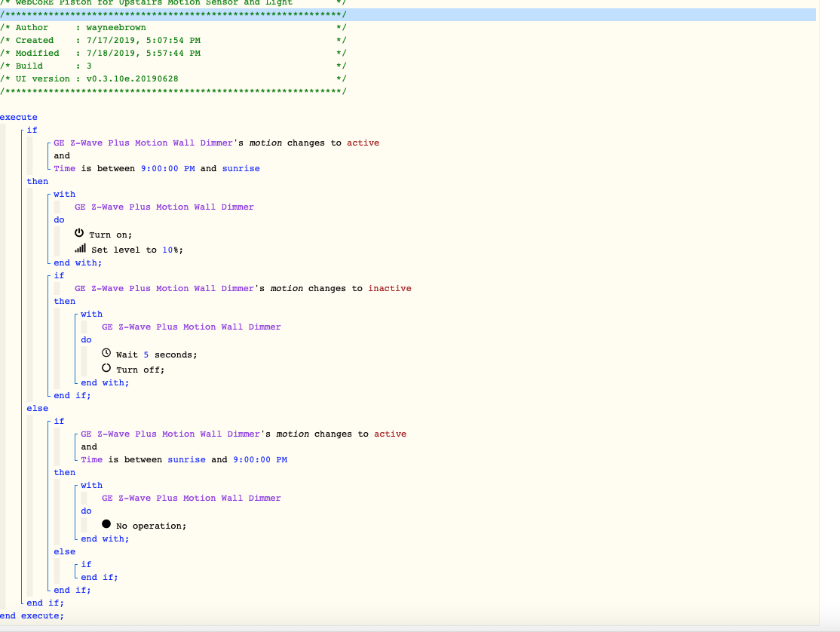Screen dimensions: 840x632
Task: Click the first 'end with;' after Set level
Action: tap(78, 263)
